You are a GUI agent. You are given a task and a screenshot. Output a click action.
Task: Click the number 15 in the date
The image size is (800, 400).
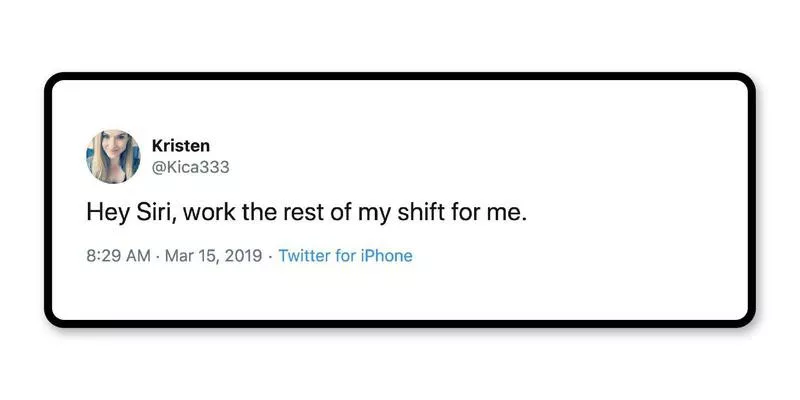pos(206,256)
